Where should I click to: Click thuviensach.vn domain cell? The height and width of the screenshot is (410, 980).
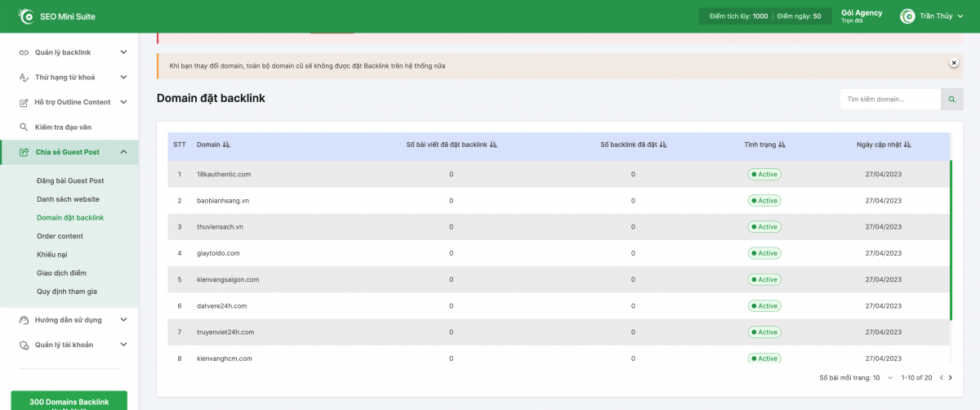[x=220, y=226]
